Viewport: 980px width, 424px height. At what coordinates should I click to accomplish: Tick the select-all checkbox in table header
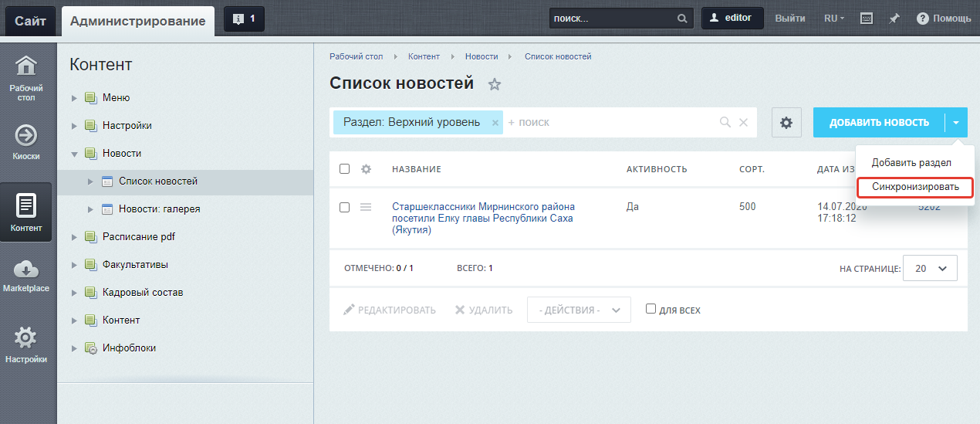point(345,169)
